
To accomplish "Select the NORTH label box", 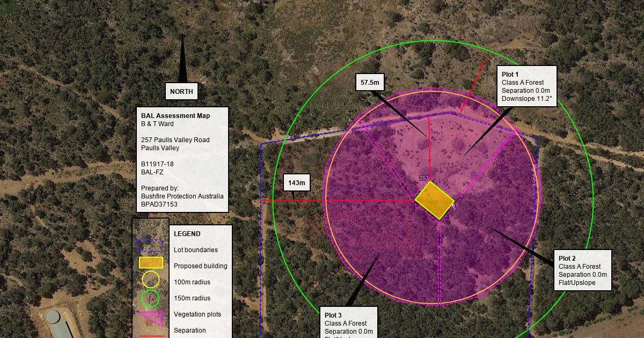I will click(x=181, y=92).
